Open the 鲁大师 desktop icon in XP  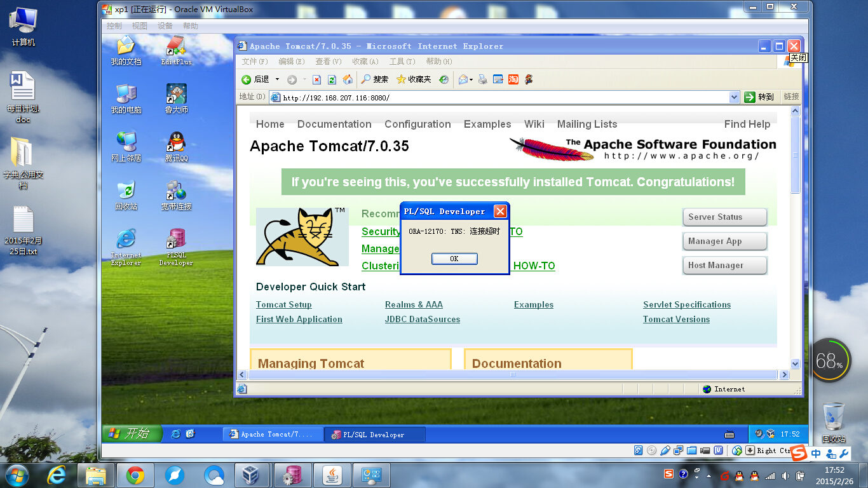(177, 98)
